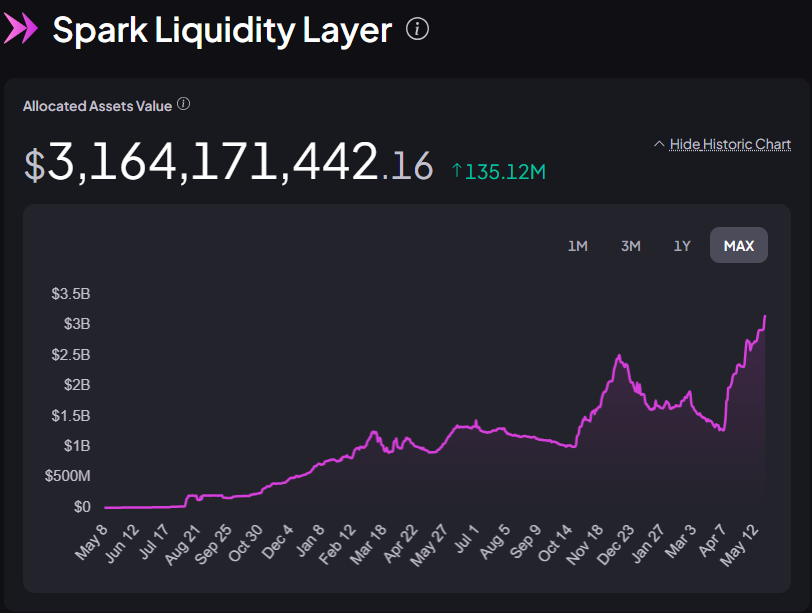Click the May 27 x-axis date label
Image resolution: width=812 pixels, height=613 pixels.
point(429,546)
